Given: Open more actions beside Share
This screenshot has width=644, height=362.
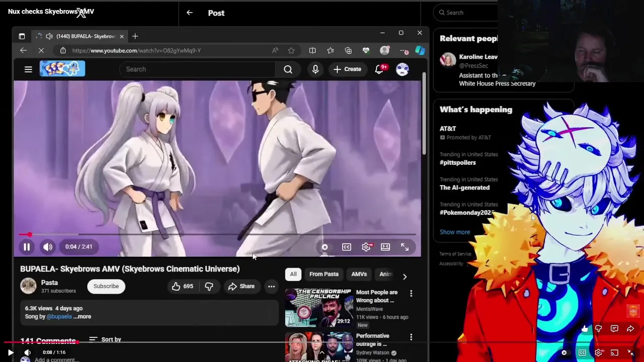Looking at the screenshot, I should pyautogui.click(x=271, y=286).
